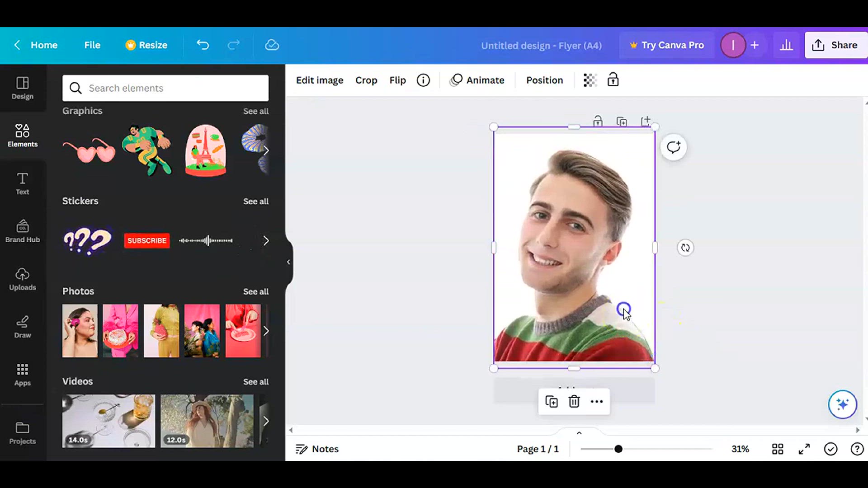The width and height of the screenshot is (868, 488).
Task: Select the Elements sidebar tab
Action: (23, 136)
